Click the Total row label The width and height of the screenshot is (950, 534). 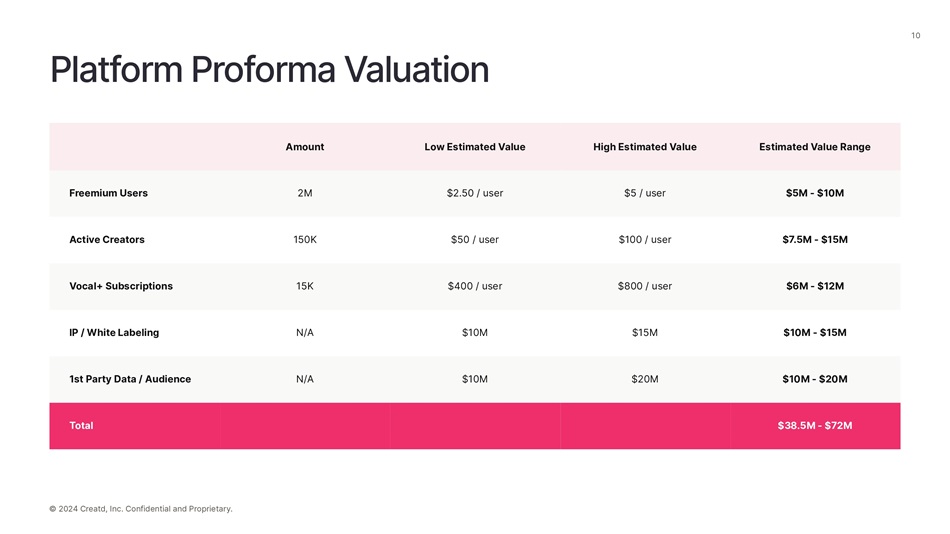pyautogui.click(x=81, y=426)
